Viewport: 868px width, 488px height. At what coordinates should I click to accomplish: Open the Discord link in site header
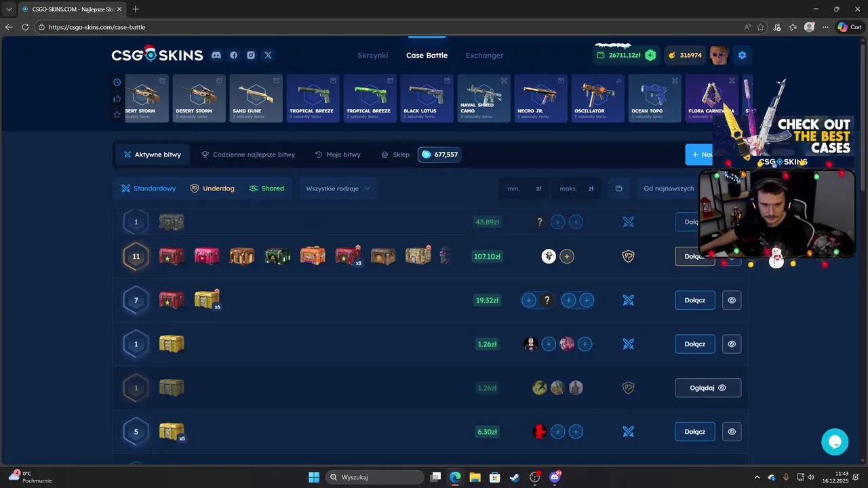tap(216, 55)
